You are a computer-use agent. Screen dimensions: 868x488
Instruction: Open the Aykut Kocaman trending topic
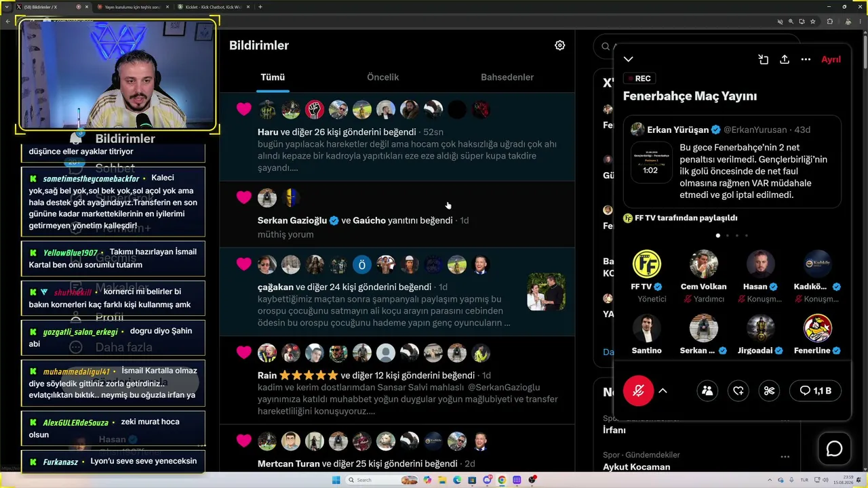636,466
